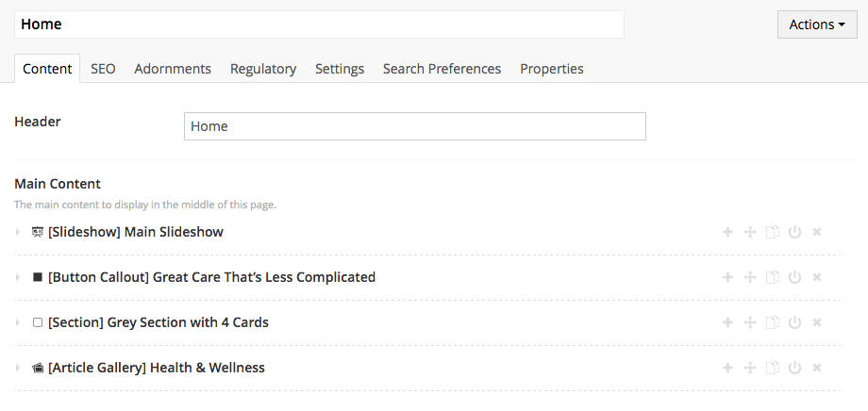Click the Button Callout block title
Screen dimensions: 868x411
(x=211, y=277)
